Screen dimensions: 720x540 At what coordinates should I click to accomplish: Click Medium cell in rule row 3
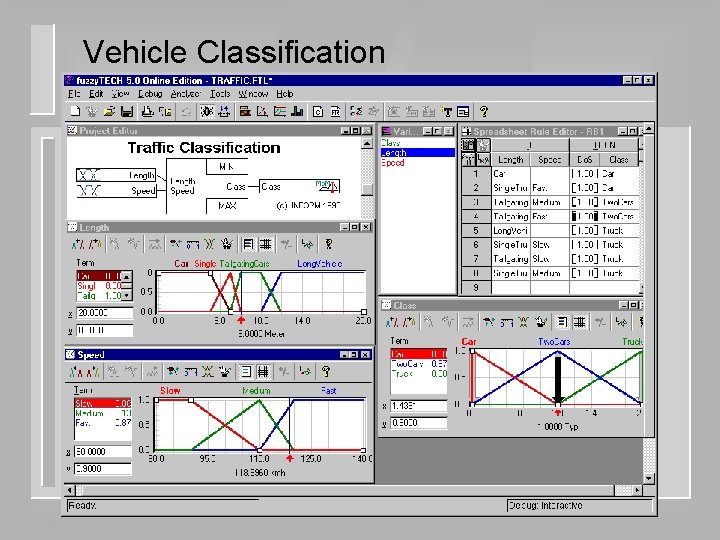tap(550, 202)
